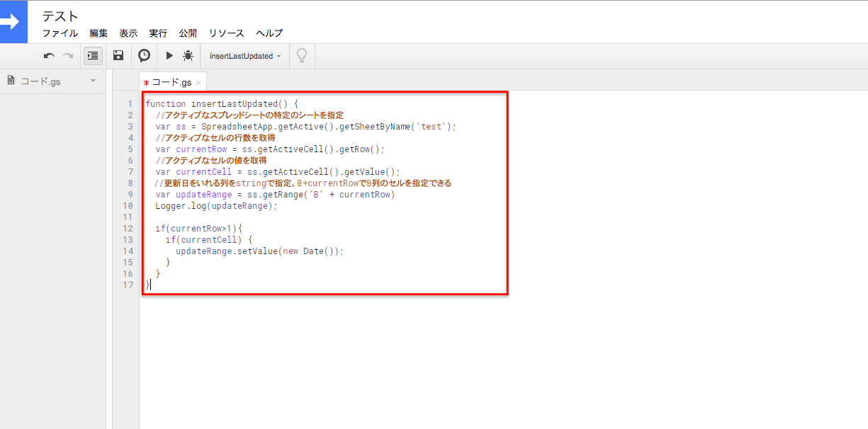
Task: Start debugging with the bug icon
Action: pos(188,56)
